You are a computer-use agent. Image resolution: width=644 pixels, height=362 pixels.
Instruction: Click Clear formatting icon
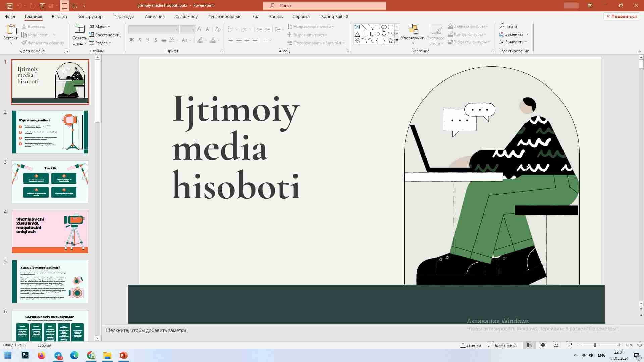[x=218, y=29]
